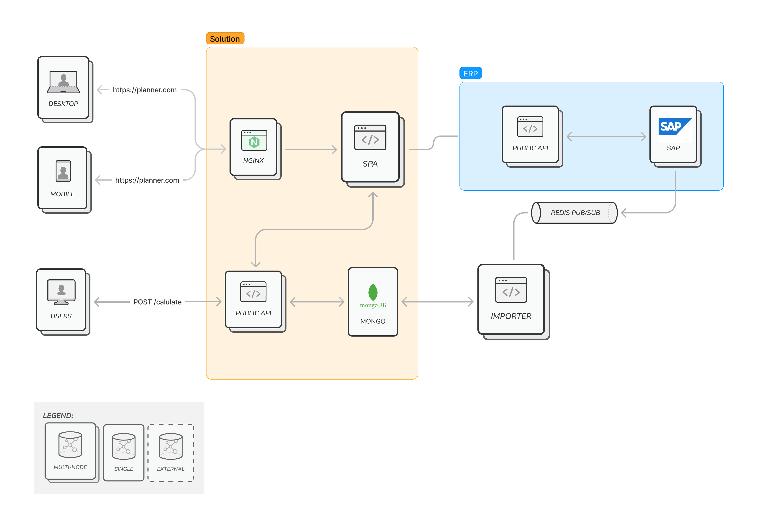Select the Solution PUBLIC API code icon
This screenshot has height=532, width=769.
pyautogui.click(x=253, y=292)
